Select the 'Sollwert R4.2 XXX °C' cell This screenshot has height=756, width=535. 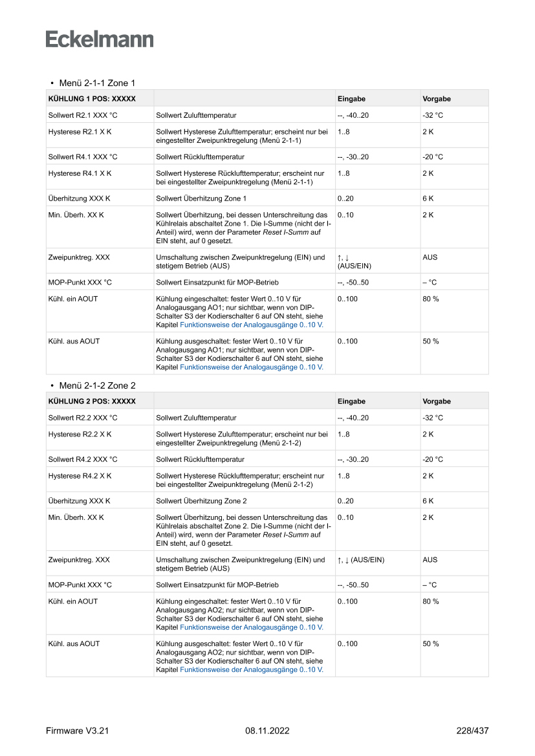pos(83,459)
